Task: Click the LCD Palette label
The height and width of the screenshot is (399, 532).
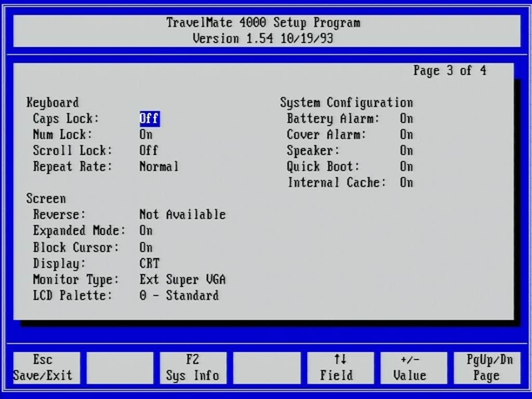Action: click(73, 295)
